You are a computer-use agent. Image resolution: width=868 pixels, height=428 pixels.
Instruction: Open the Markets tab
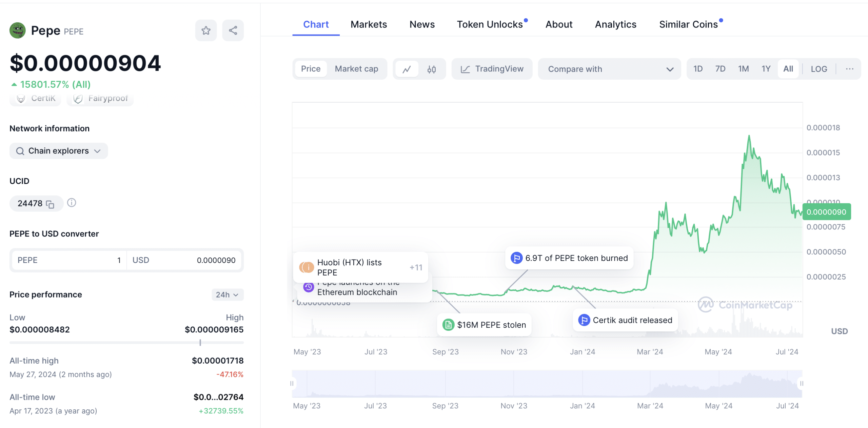[369, 24]
